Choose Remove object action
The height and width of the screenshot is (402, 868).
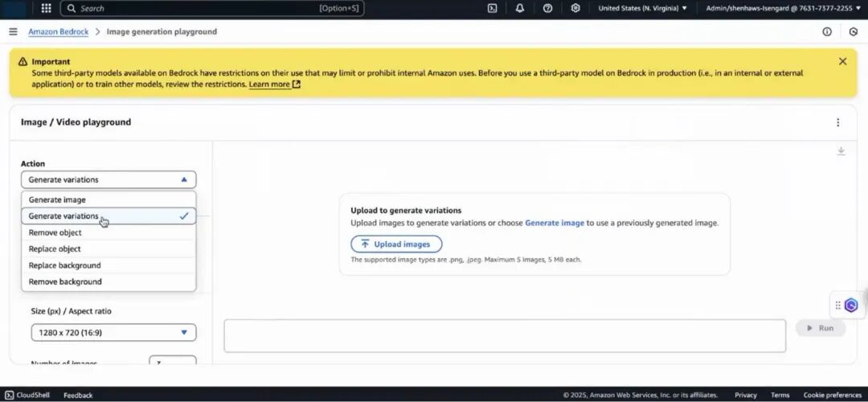(x=108, y=232)
